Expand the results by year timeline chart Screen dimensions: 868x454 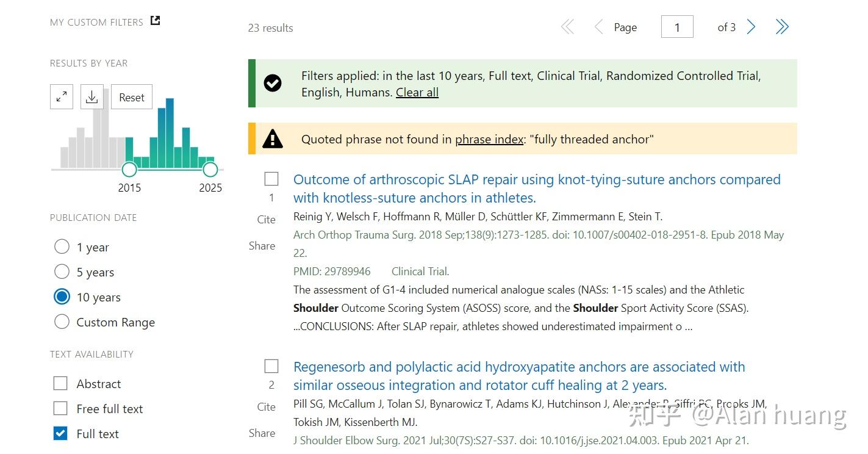(62, 97)
